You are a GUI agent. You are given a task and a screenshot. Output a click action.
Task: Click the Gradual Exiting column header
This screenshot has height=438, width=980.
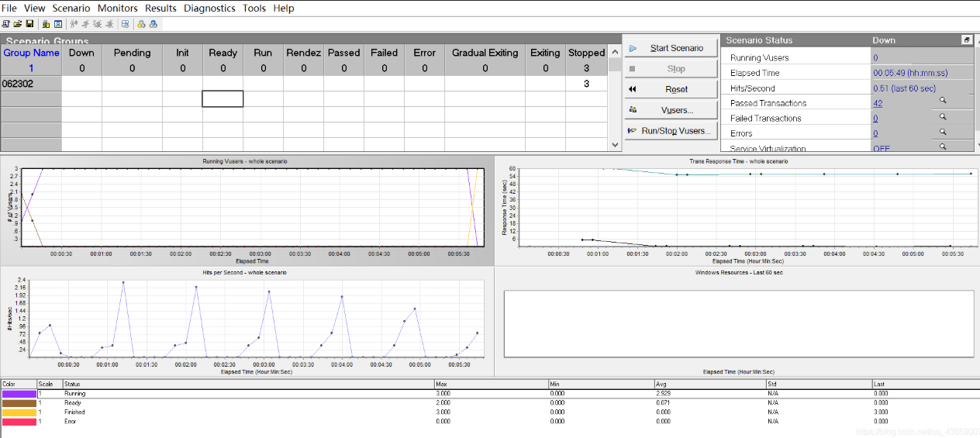[485, 53]
